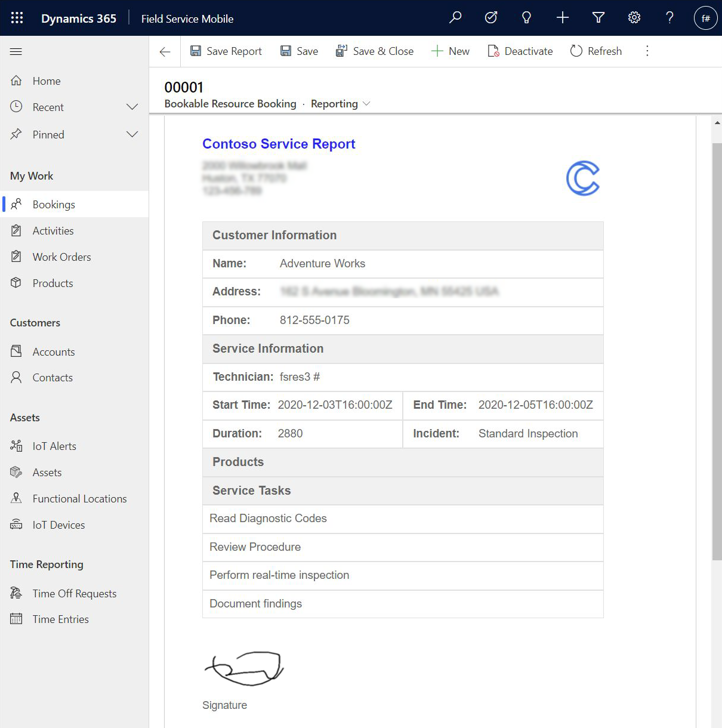Image resolution: width=722 pixels, height=728 pixels.
Task: Open the Dynamics 365 app launcher grid
Action: coord(17,18)
